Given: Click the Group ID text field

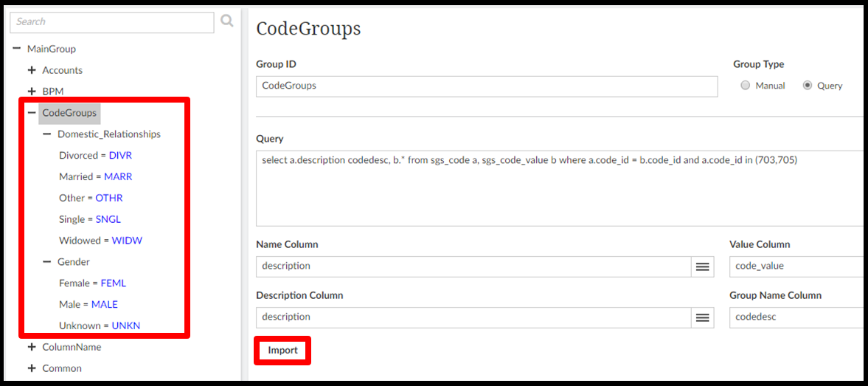Looking at the screenshot, I should click(486, 86).
